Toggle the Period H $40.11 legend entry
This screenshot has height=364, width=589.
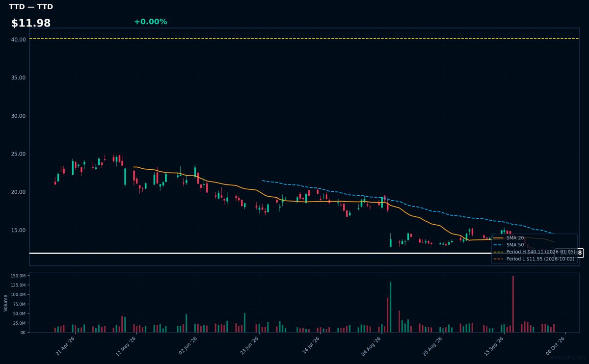(x=535, y=252)
